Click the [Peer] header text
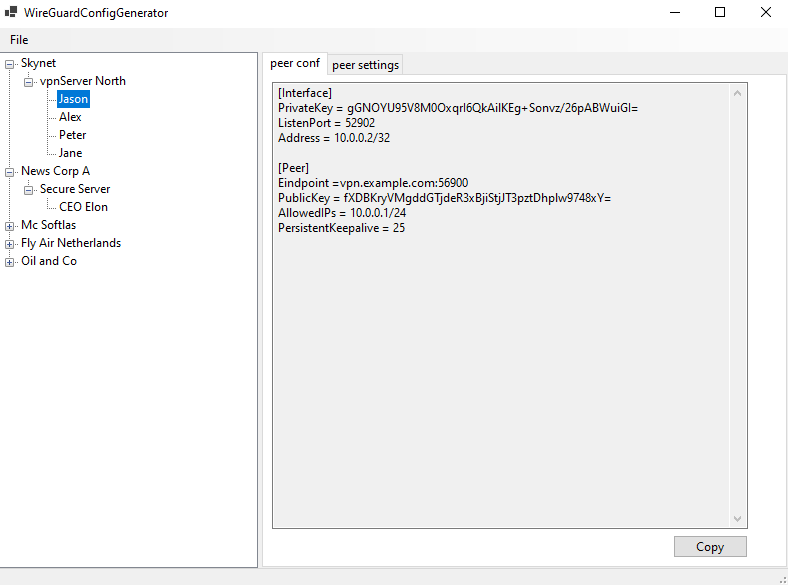Viewport: 788px width, 585px height. [293, 168]
